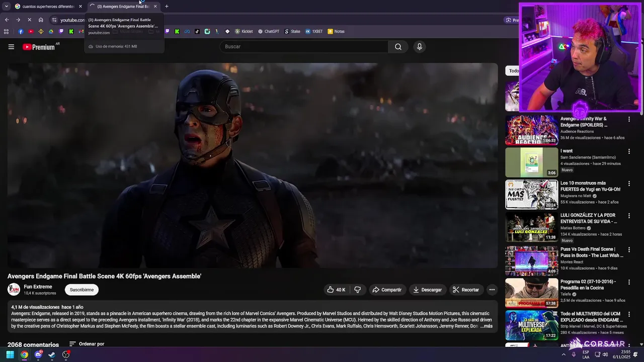
Task: Open the Binance bookmark icon
Action: [41, 31]
